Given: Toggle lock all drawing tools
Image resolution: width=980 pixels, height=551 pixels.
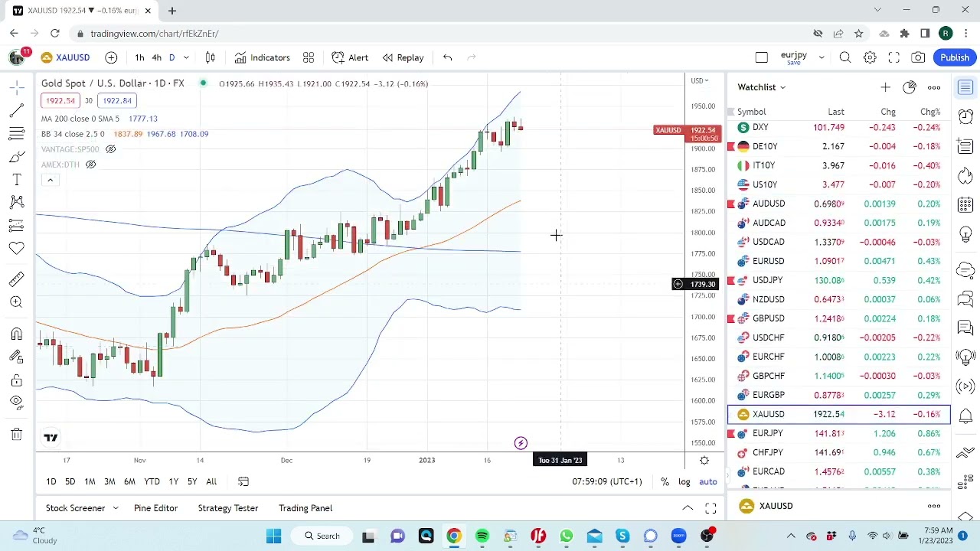Looking at the screenshot, I should pos(16,380).
